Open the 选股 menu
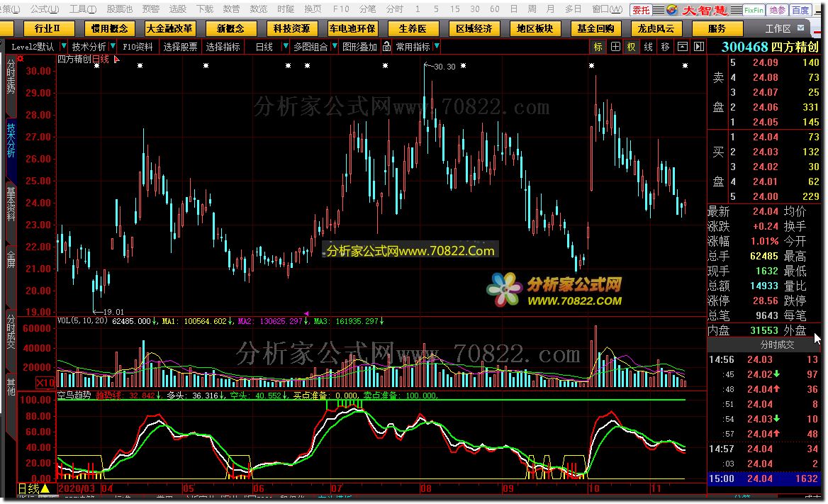 pos(177,9)
